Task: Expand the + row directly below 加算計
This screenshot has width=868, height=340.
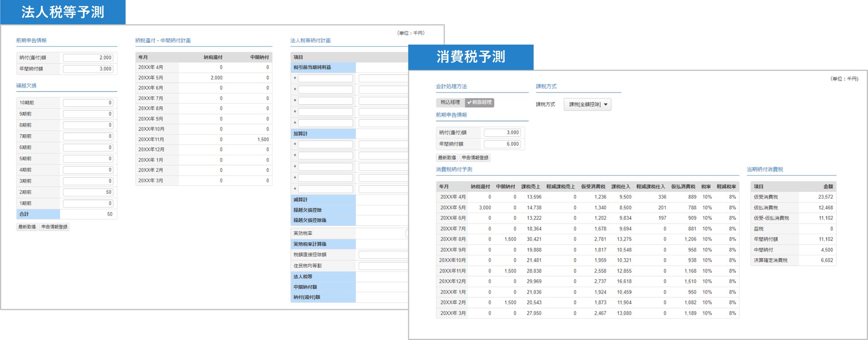Action: click(x=295, y=144)
